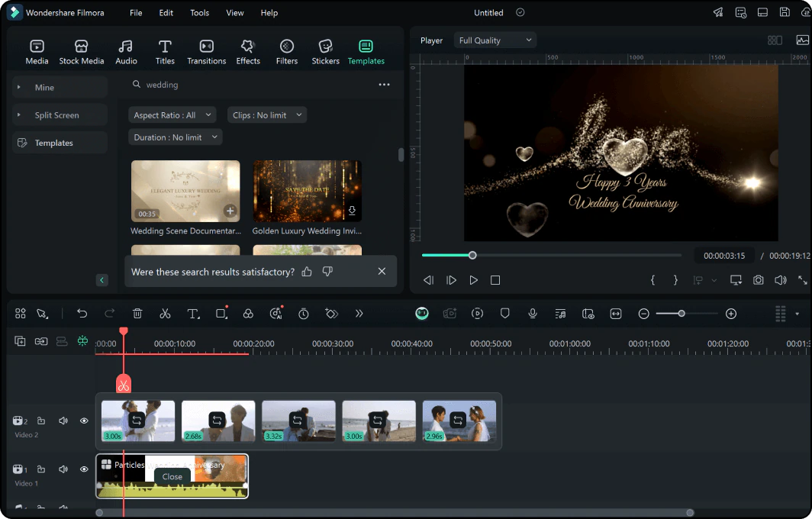The image size is (812, 519).
Task: Delete clip using the trash icon
Action: click(x=137, y=314)
